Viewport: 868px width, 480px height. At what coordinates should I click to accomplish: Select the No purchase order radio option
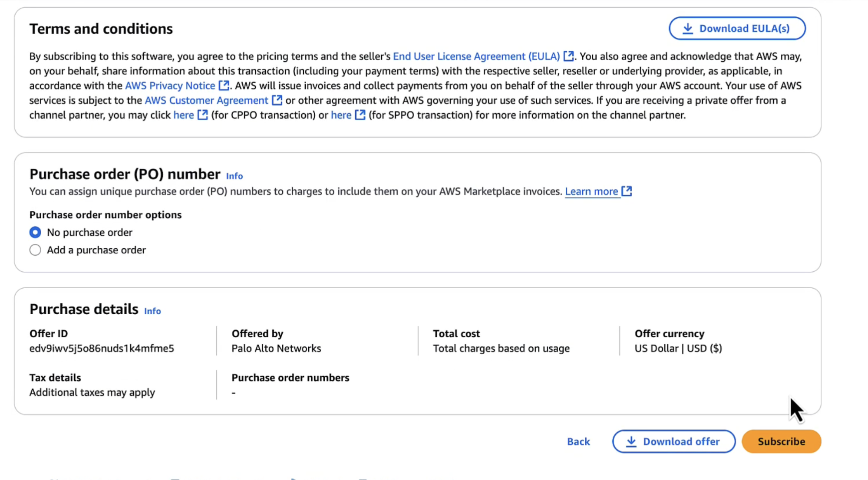[x=35, y=232]
